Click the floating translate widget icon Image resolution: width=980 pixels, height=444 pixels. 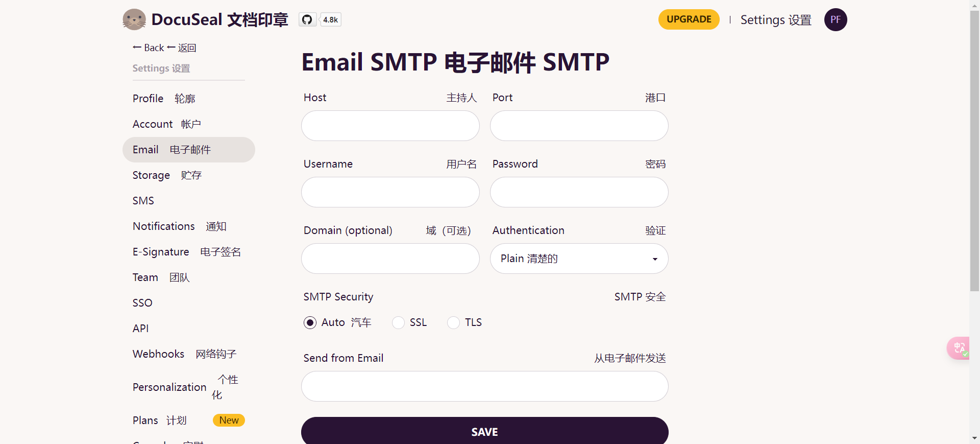[959, 348]
